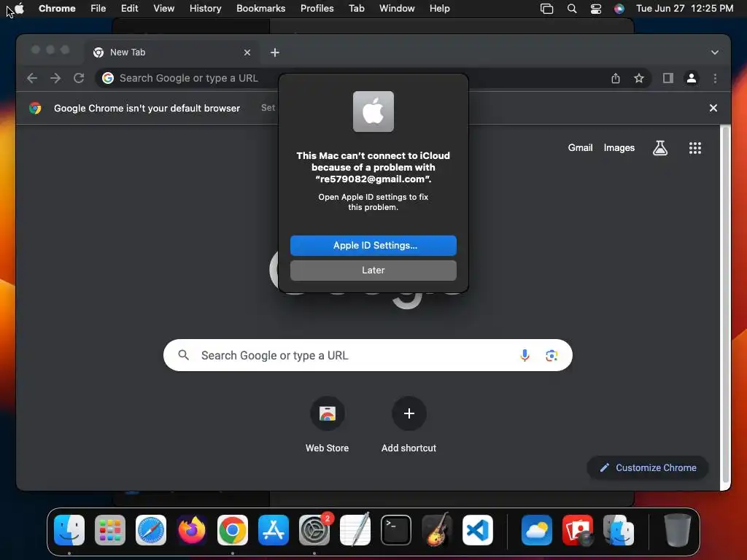The image size is (747, 560).
Task: Open the Bookmarks menu
Action: tap(260, 8)
